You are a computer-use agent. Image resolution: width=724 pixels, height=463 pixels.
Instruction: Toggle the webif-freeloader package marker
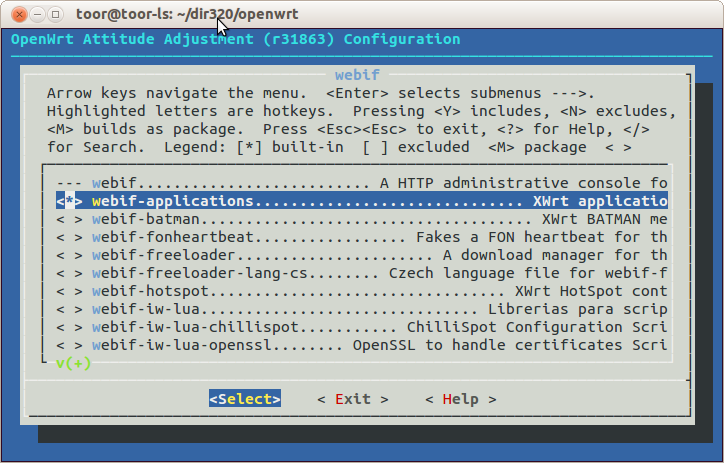(69, 255)
